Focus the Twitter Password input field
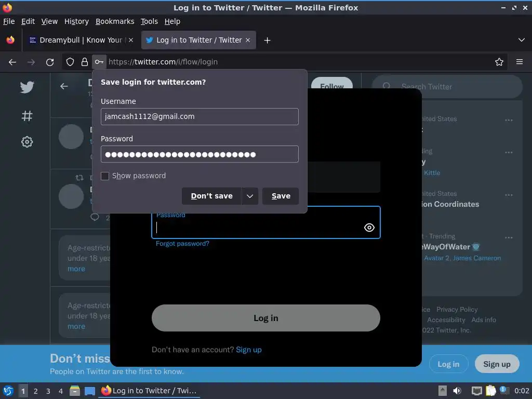This screenshot has width=532, height=399. 265,222
